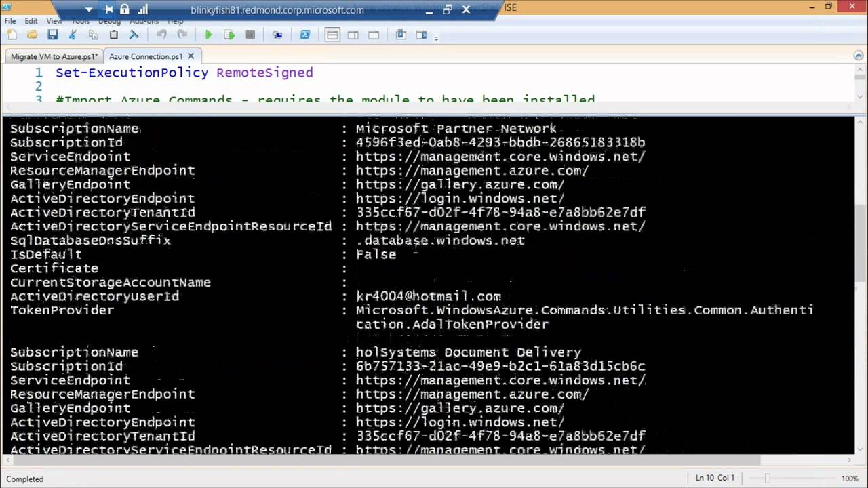Image resolution: width=868 pixels, height=488 pixels.
Task: Open the File menu
Action: click(10, 21)
